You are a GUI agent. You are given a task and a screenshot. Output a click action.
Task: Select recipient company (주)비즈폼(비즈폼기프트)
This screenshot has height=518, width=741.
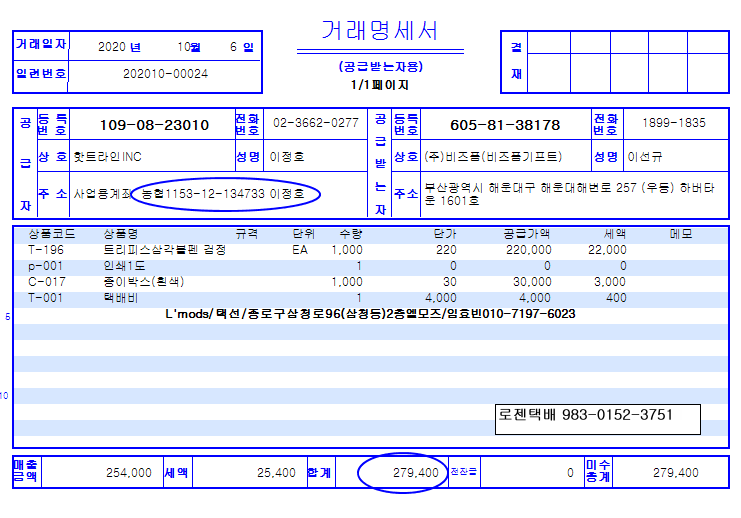pyautogui.click(x=491, y=157)
